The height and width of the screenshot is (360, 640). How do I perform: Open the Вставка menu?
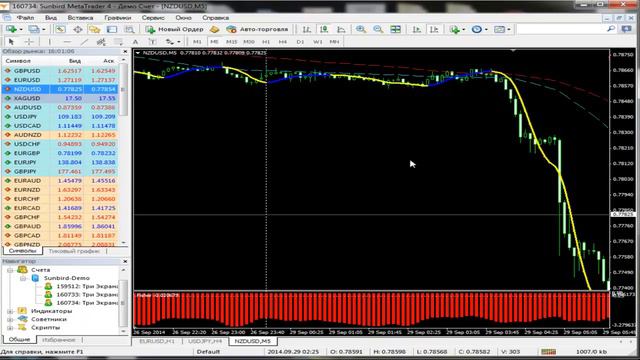click(80, 18)
